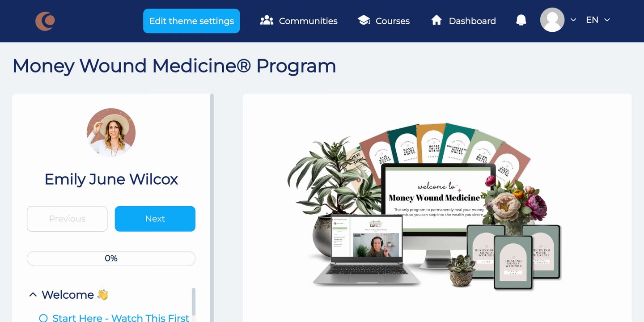Image resolution: width=644 pixels, height=322 pixels.
Task: Expand the account menu chevron beside avatar
Action: (573, 20)
